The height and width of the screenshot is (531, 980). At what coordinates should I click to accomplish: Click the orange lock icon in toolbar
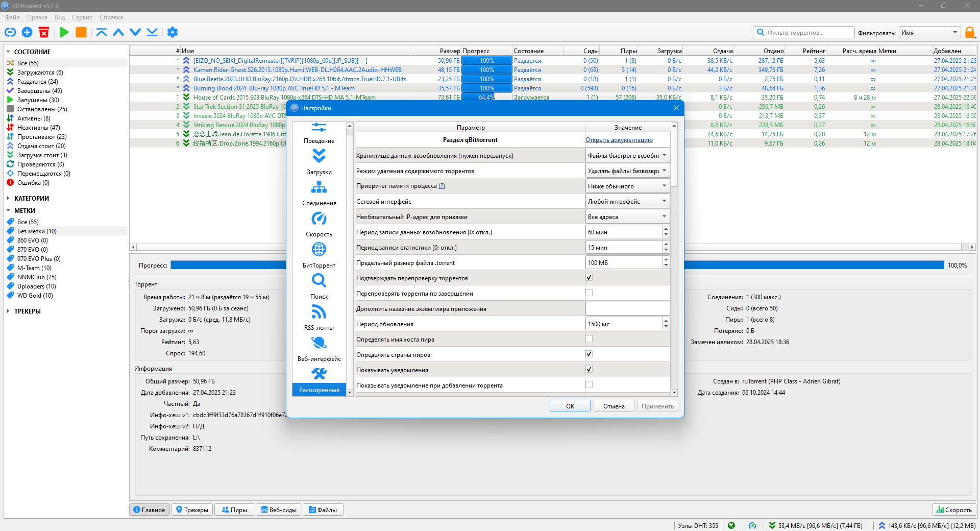pos(970,33)
